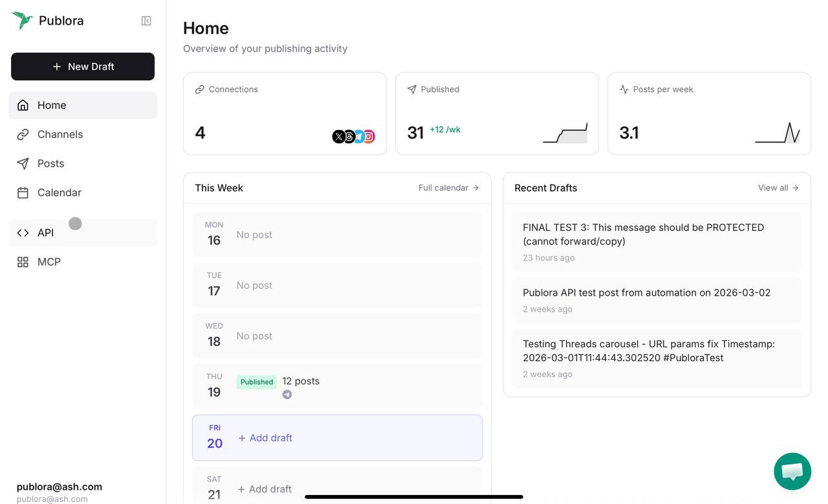Click the Published paper-plane icon

(x=412, y=89)
